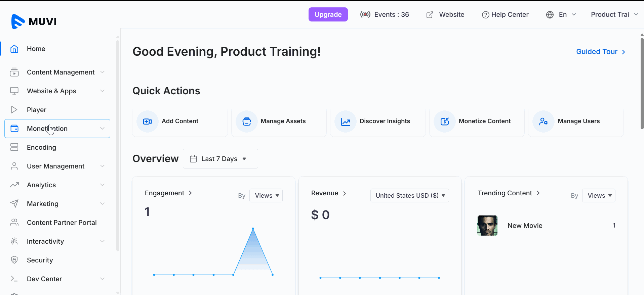Image resolution: width=644 pixels, height=295 pixels.
Task: Select the language En dropdown
Action: [562, 15]
